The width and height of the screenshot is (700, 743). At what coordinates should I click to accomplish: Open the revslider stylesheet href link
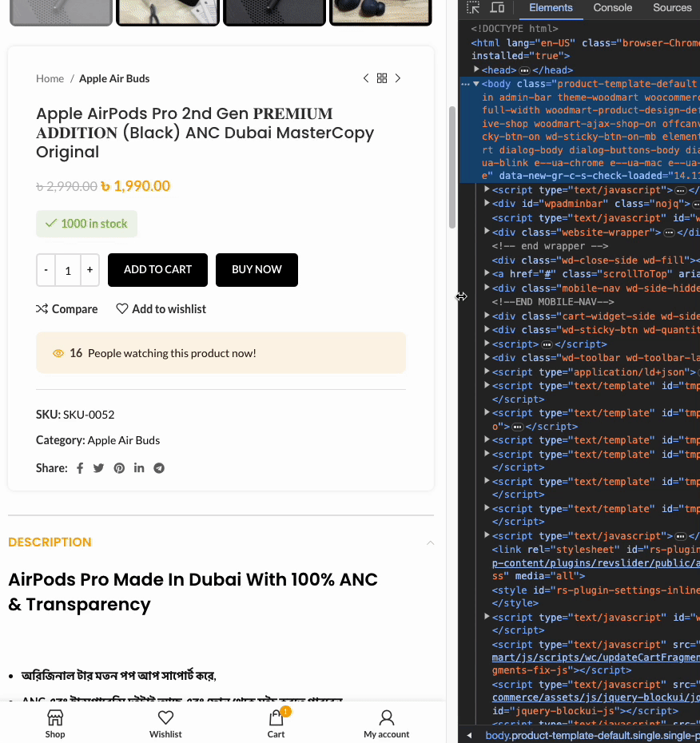596,563
